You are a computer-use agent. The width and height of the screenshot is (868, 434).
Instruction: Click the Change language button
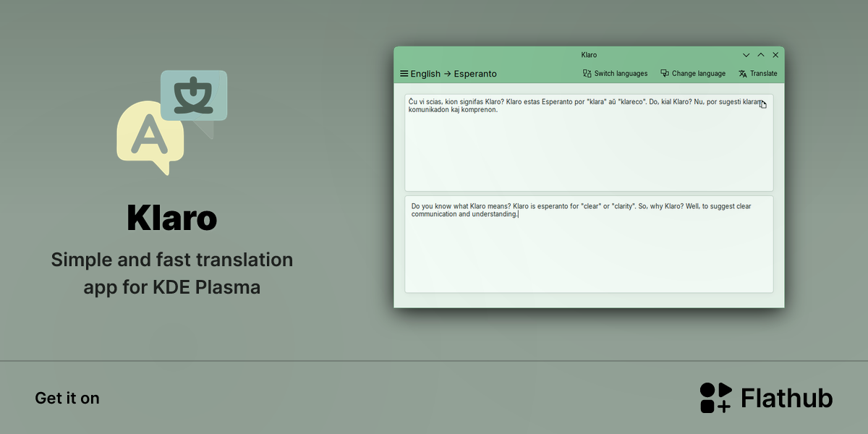point(693,74)
